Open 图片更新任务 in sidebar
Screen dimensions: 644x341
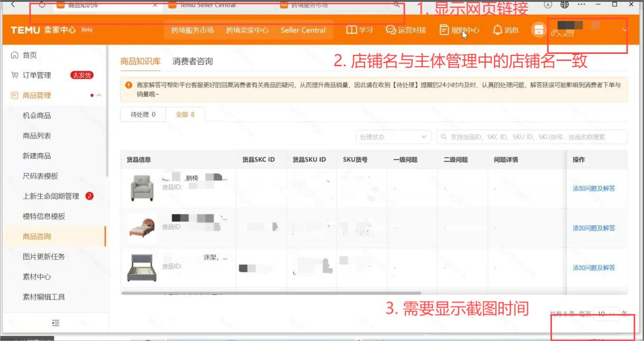(44, 257)
